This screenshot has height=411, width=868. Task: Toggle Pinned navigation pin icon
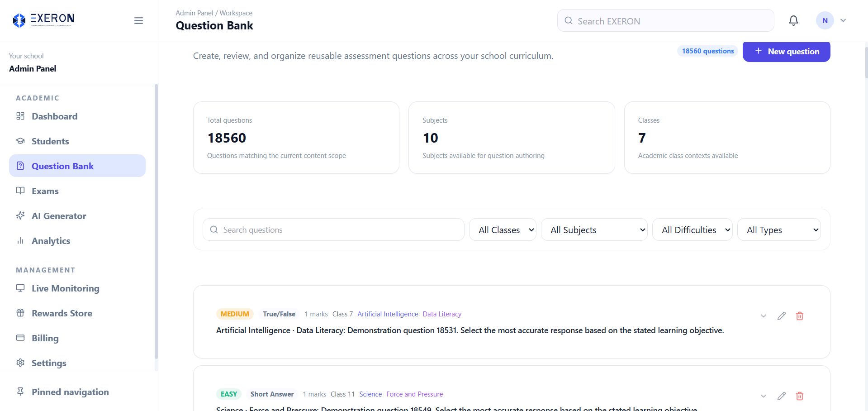click(x=20, y=392)
